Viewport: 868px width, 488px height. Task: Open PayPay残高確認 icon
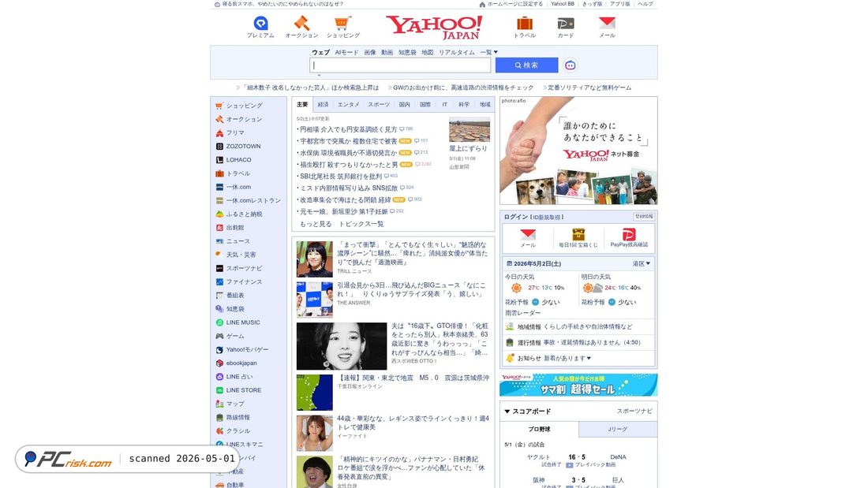pyautogui.click(x=629, y=235)
